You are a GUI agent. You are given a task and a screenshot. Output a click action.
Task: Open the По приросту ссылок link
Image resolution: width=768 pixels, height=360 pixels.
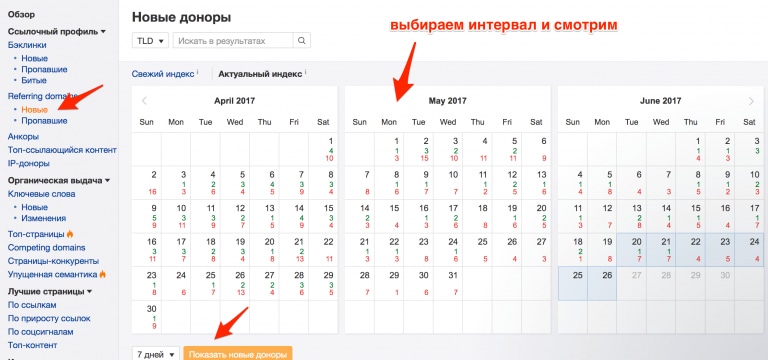(49, 318)
